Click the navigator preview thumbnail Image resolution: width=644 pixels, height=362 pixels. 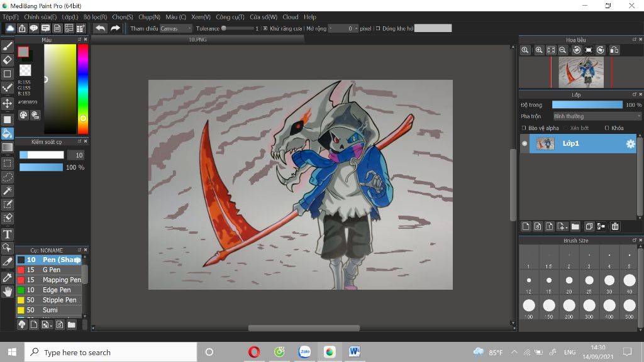pyautogui.click(x=581, y=72)
